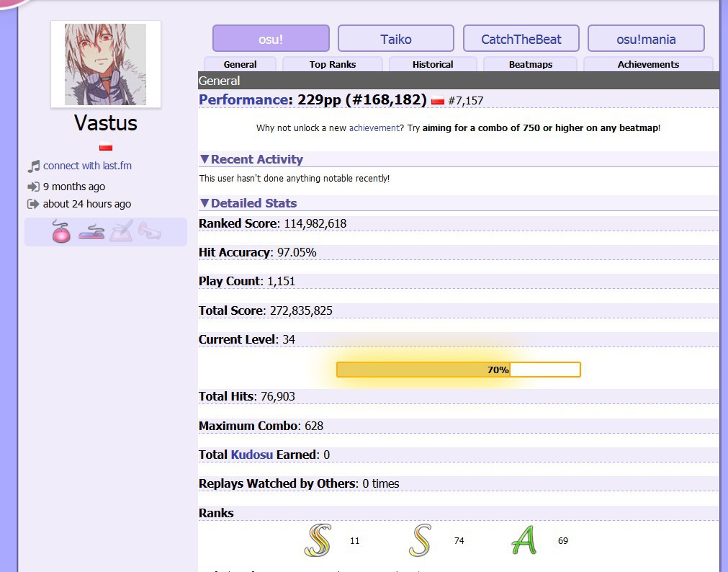Click the SS count 11

coord(355,540)
